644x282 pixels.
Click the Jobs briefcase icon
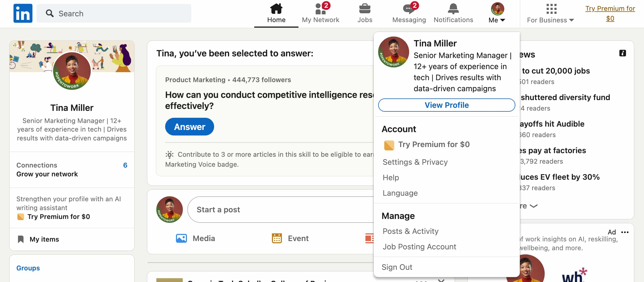365,9
